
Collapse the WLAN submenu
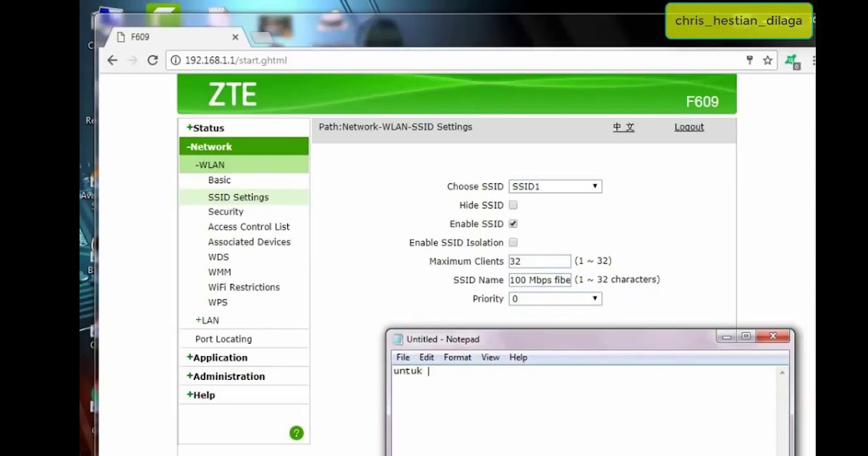[244, 164]
